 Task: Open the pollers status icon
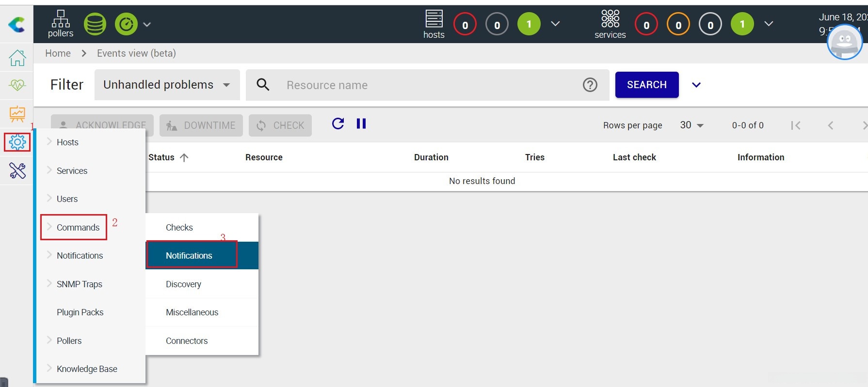pos(61,24)
